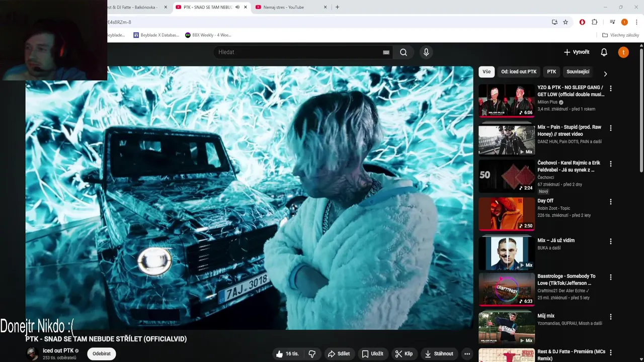The height and width of the screenshot is (362, 644).
Task: Click install app icon in address bar
Action: click(554, 22)
